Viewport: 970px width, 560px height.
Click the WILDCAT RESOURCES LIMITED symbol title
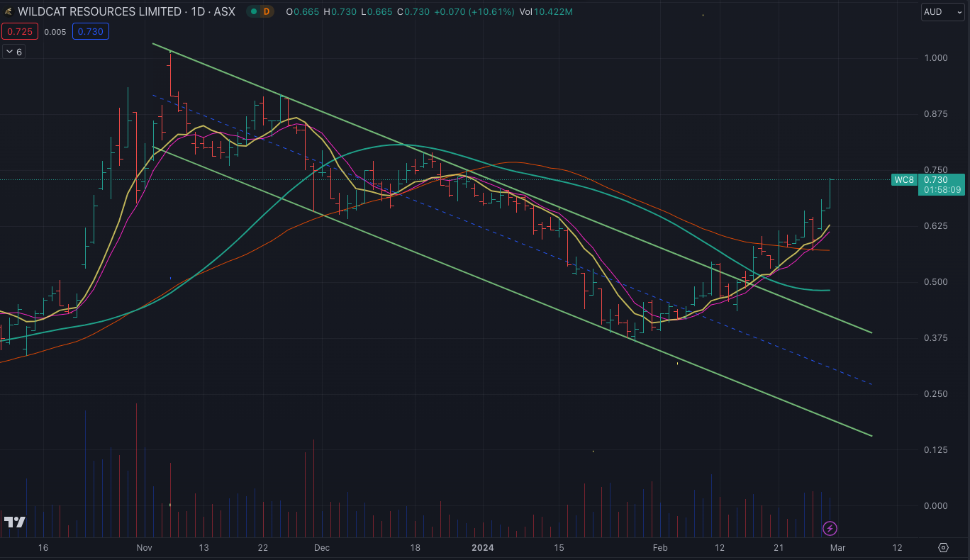99,12
